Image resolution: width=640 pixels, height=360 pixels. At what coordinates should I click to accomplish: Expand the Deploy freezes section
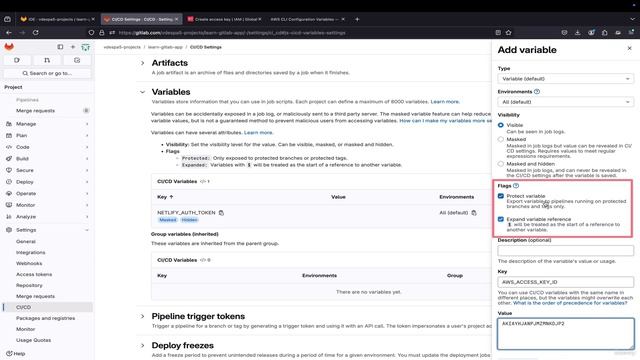click(142, 346)
